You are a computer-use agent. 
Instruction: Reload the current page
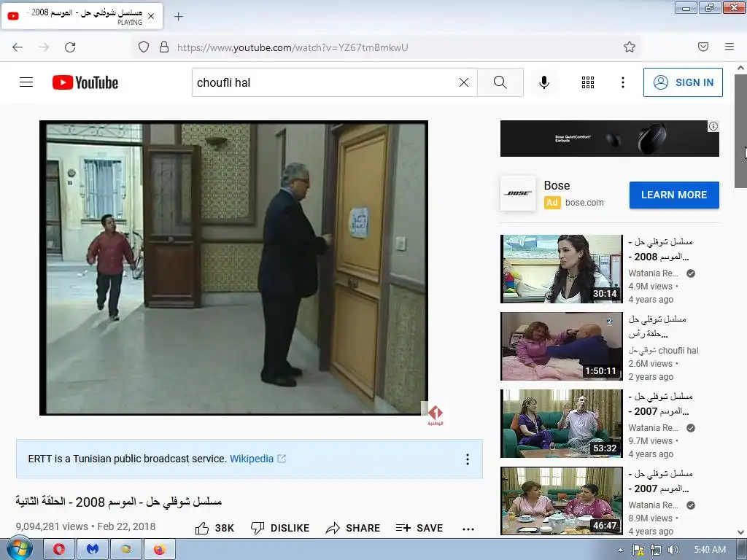coord(70,47)
